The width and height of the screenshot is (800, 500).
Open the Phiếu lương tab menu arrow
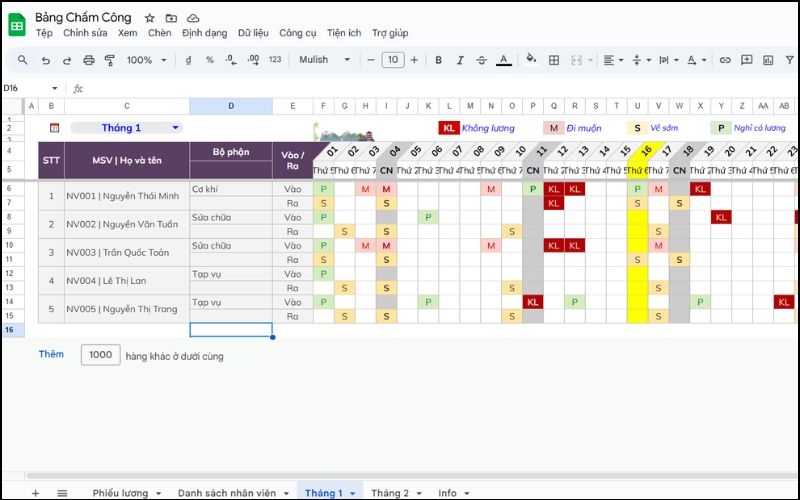click(158, 493)
